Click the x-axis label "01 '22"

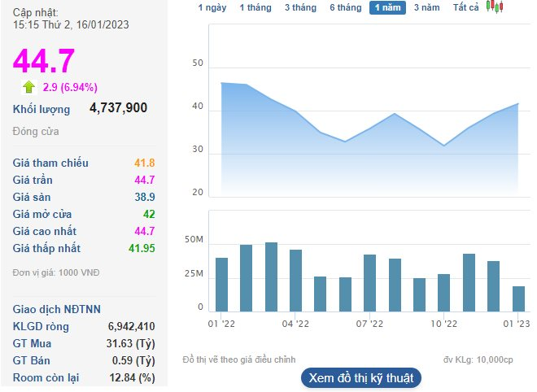[x=221, y=324]
